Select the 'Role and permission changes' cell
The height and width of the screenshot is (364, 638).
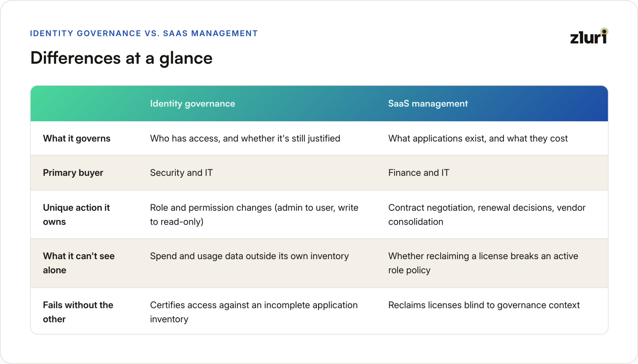tap(254, 215)
